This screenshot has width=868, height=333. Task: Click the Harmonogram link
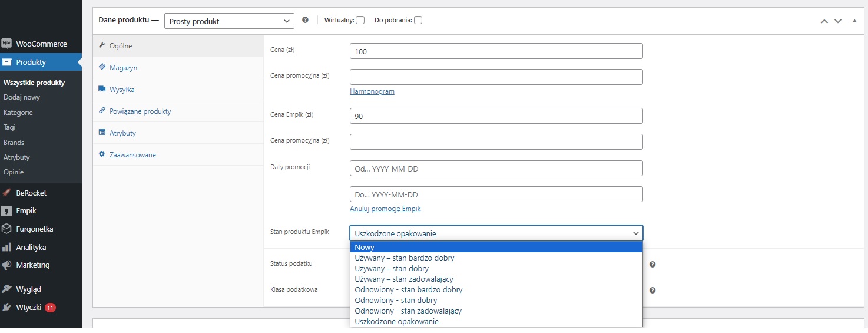[x=372, y=92]
